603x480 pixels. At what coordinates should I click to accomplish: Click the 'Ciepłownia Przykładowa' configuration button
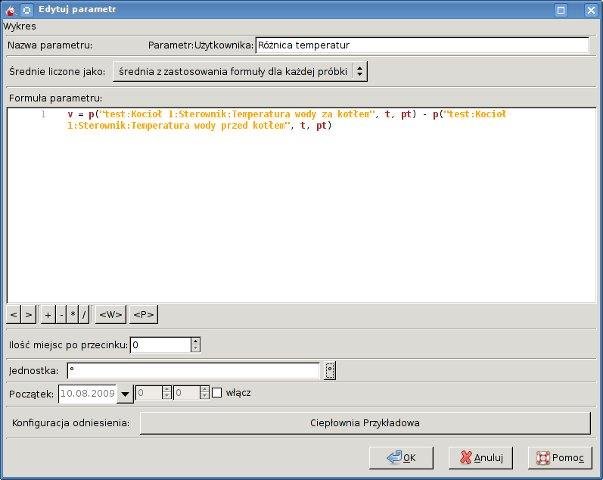click(365, 423)
